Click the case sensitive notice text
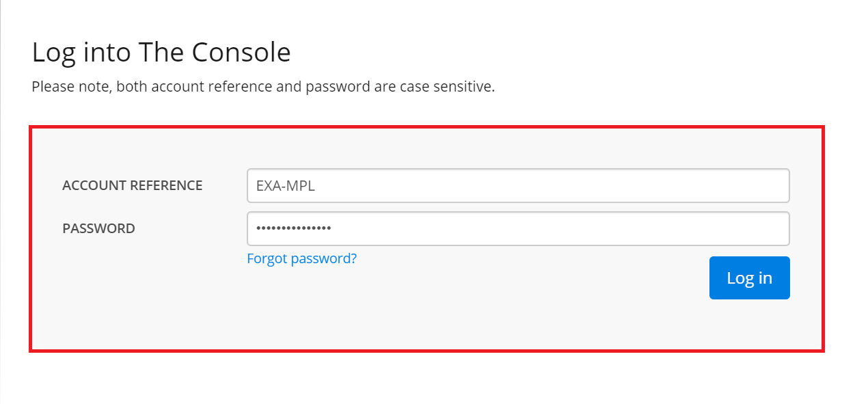The height and width of the screenshot is (404, 868). pos(262,86)
